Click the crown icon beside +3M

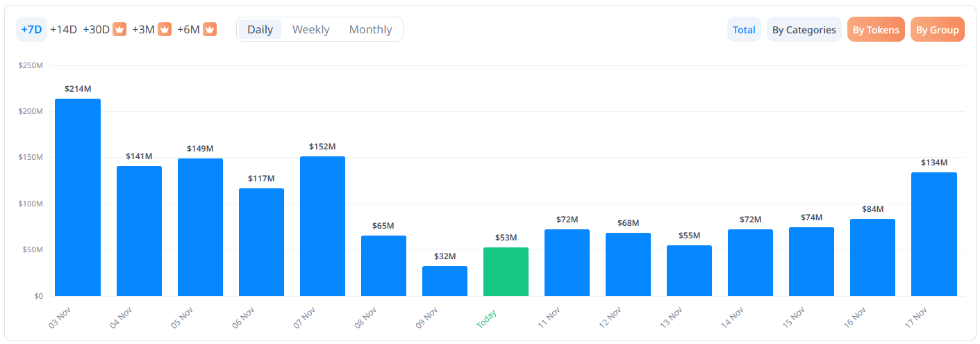165,30
